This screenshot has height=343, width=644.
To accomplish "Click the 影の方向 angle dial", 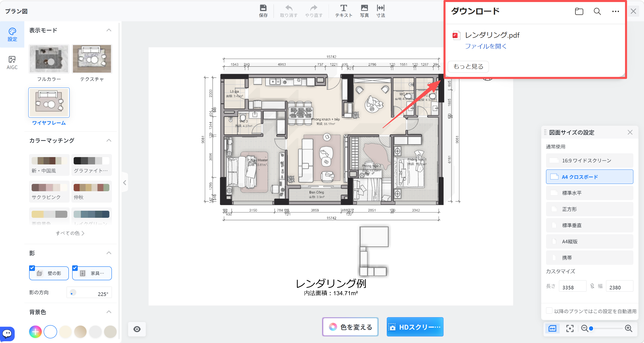I will (x=73, y=292).
